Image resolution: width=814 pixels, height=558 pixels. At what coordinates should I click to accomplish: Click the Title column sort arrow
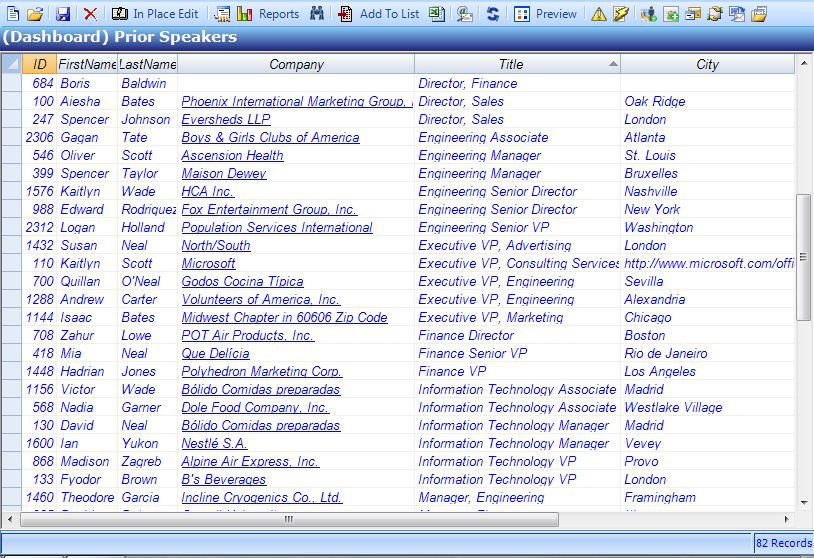click(x=613, y=64)
